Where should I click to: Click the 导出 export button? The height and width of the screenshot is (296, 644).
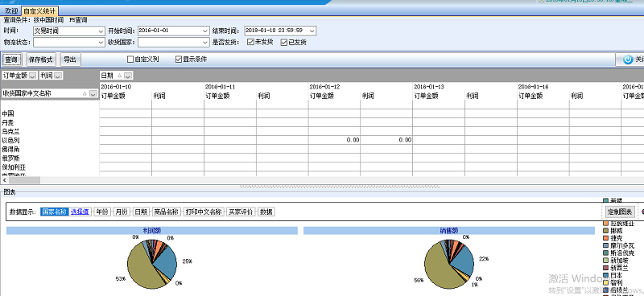70,60
